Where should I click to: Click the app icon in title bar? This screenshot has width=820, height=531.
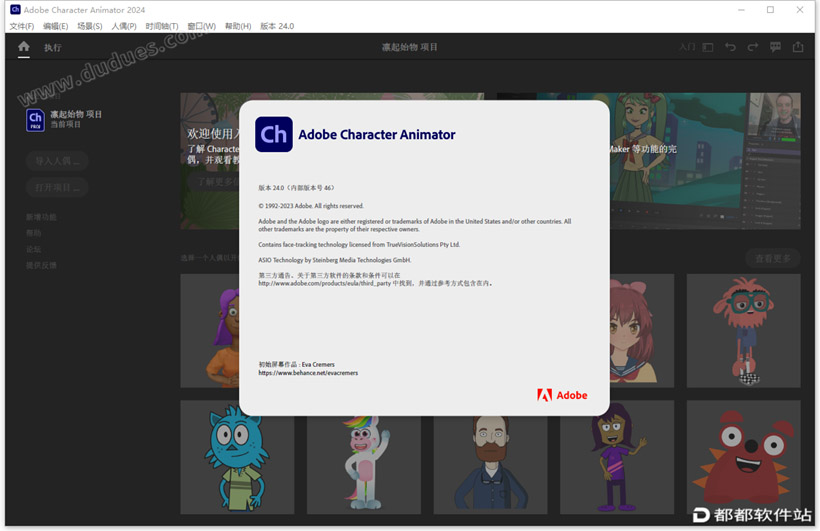[x=15, y=9]
